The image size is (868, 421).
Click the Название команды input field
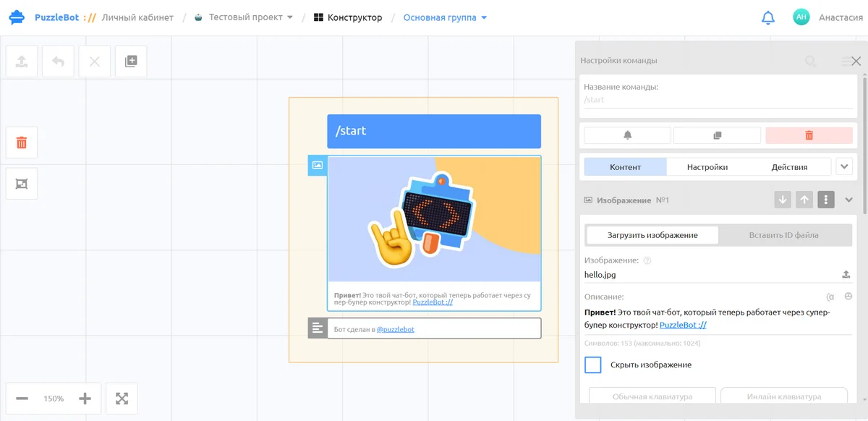click(719, 100)
